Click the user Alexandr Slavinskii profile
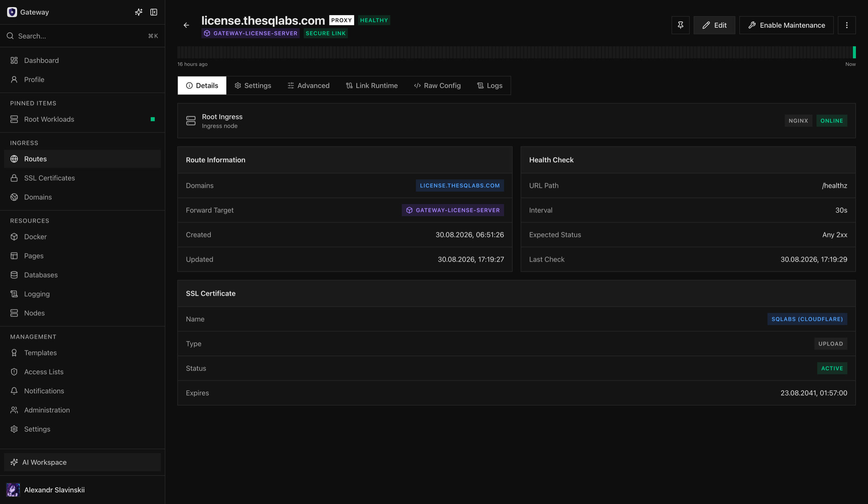This screenshot has height=504, width=868. 82,490
